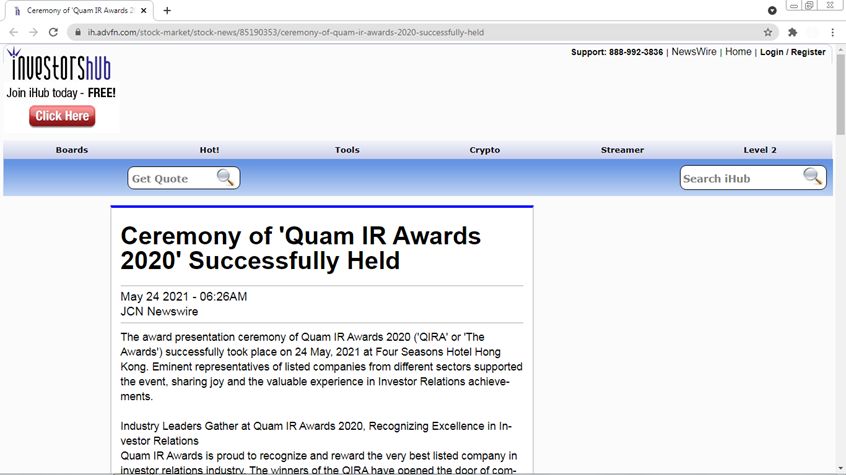Open the Chrome three-dot menu
This screenshot has height=475, width=846.
[x=833, y=32]
